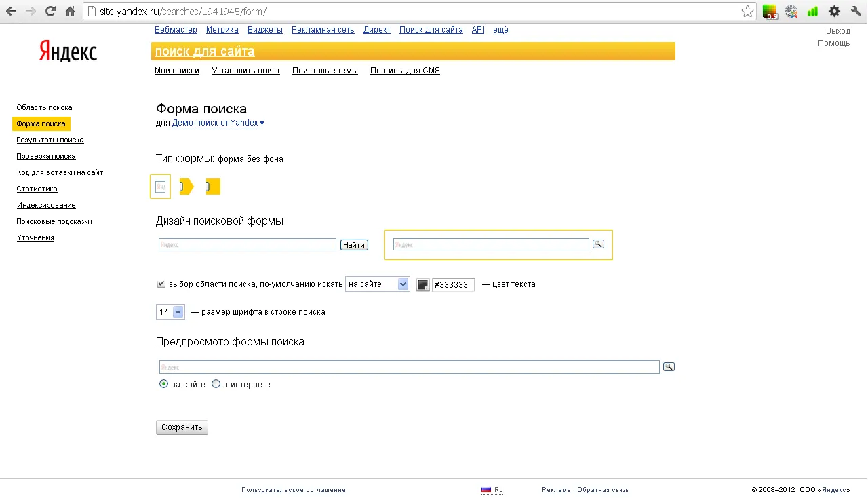The height and width of the screenshot is (498, 868).
Task: Open the Вебмастер link
Action: [176, 30]
